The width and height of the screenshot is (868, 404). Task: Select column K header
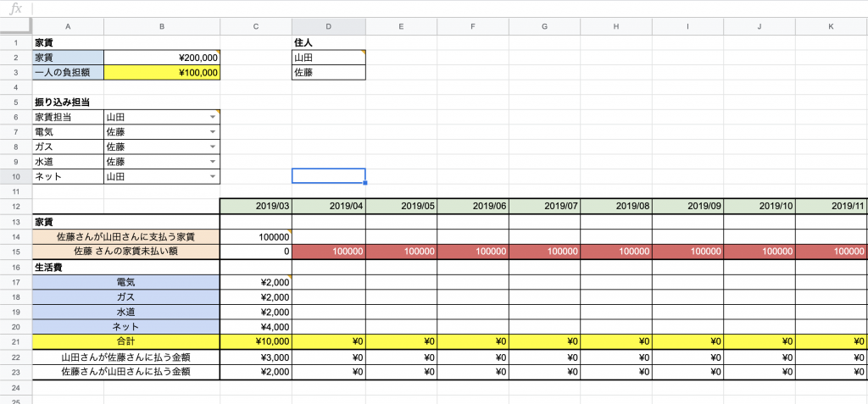[832, 26]
